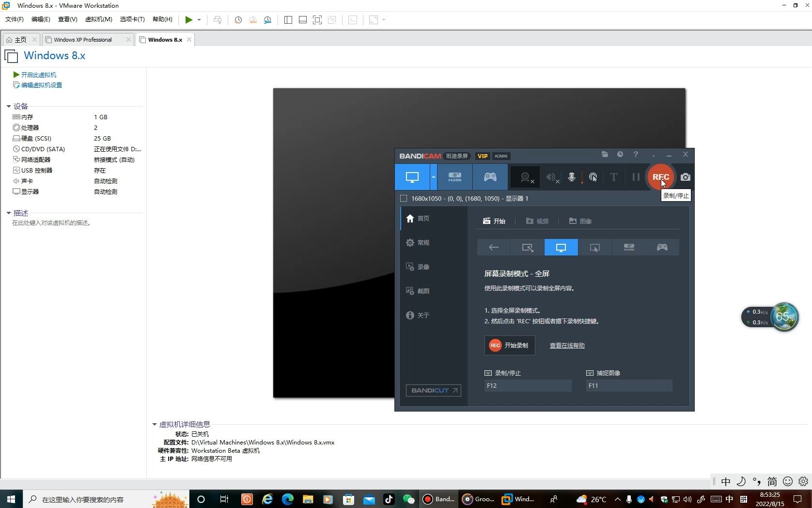
Task: Click the BANDICUT button in Bandicam
Action: [434, 390]
